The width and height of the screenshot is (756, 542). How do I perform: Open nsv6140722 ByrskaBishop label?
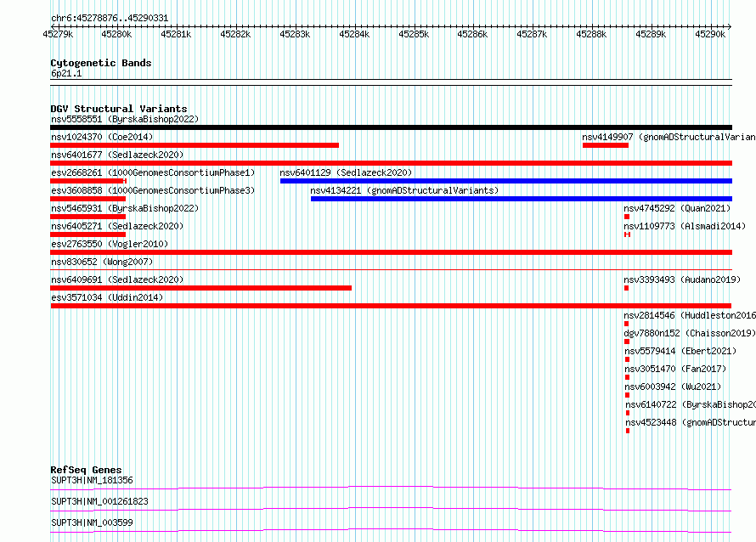[691, 404]
